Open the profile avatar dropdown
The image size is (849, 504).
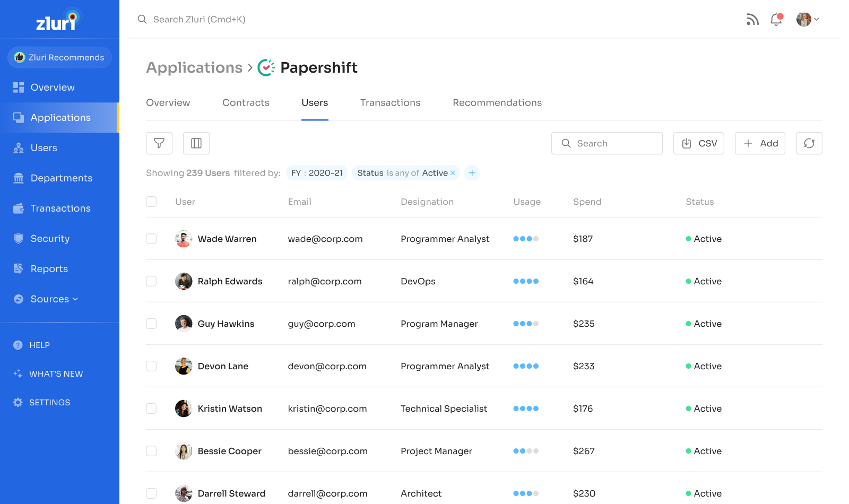point(808,20)
